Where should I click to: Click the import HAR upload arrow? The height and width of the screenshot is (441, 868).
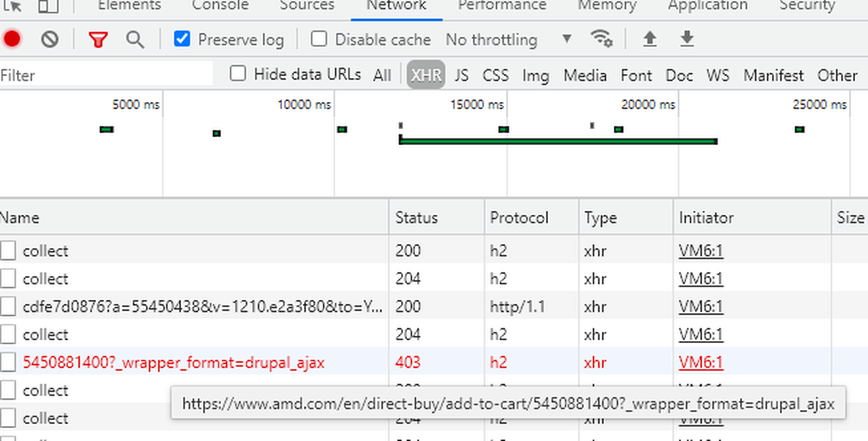tap(650, 39)
